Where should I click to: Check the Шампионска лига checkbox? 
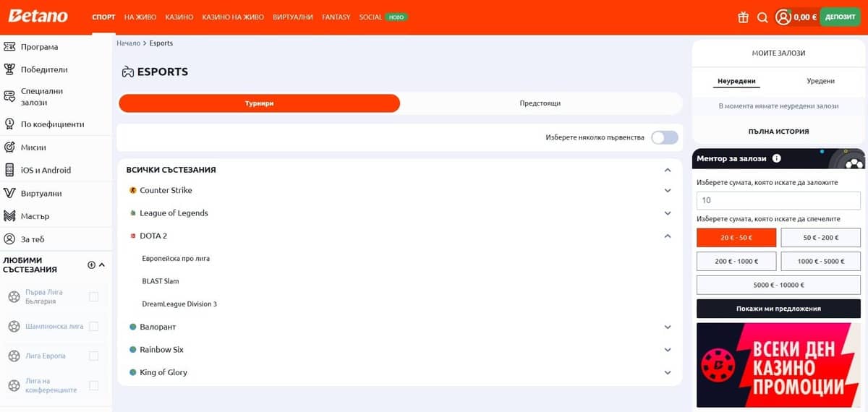pyautogui.click(x=93, y=327)
